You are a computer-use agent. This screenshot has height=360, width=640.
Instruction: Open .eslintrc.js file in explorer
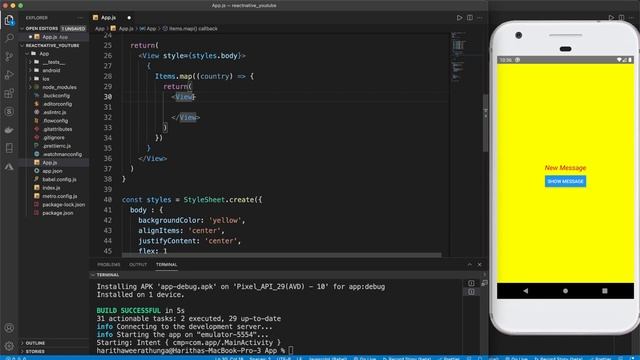pyautogui.click(x=54, y=112)
